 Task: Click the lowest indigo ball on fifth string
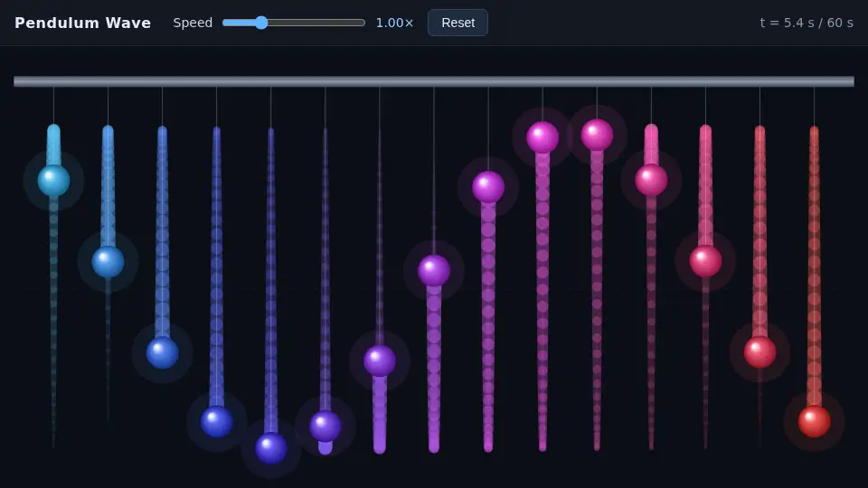coord(270,447)
